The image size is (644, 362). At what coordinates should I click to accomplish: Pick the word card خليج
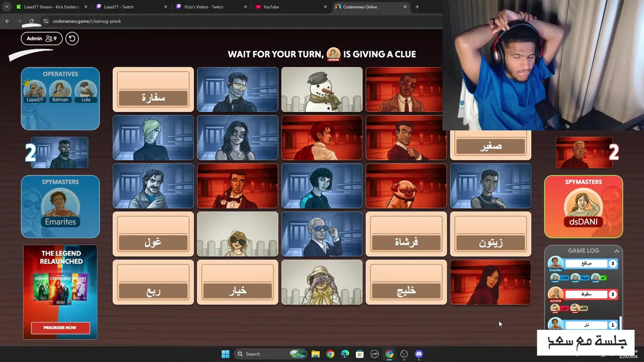pos(407,283)
